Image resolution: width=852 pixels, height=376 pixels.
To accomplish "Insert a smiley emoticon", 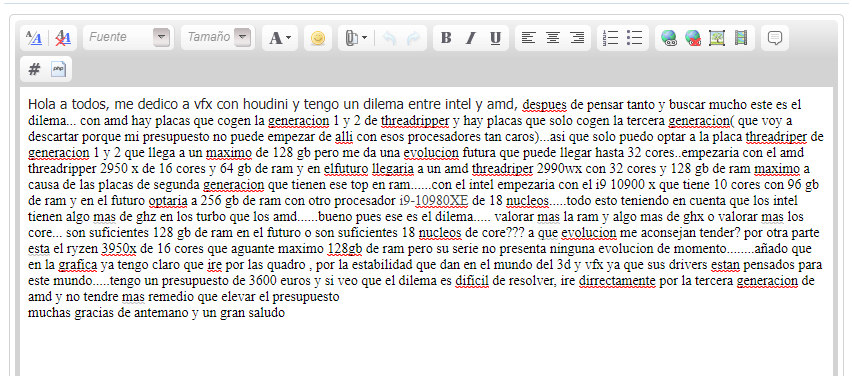I will pos(318,38).
